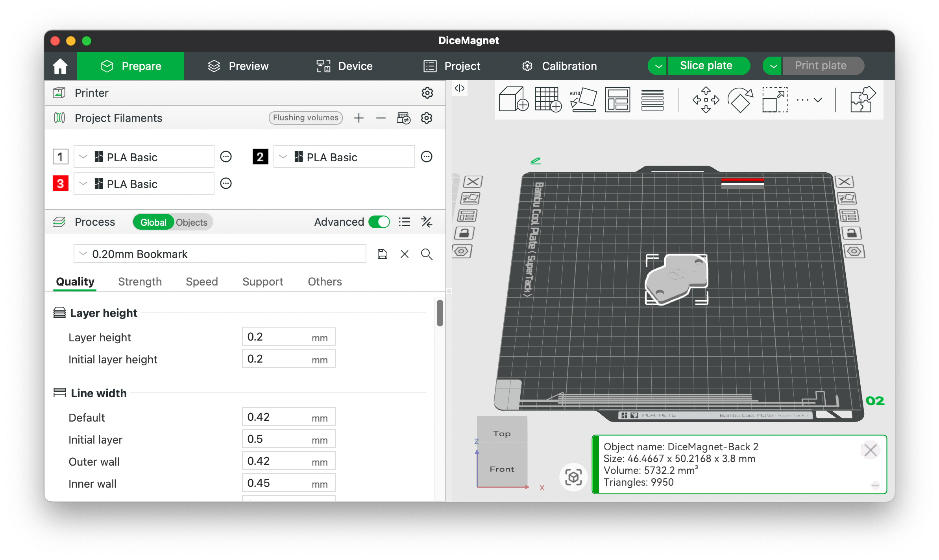This screenshot has height=560, width=939.
Task: Sync filaments from AMS icon
Action: click(403, 118)
